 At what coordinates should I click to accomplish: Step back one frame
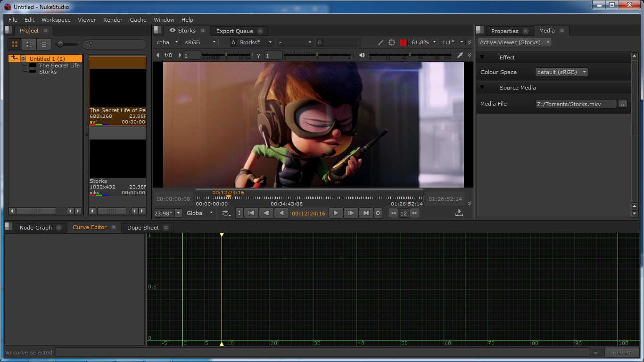pyautogui.click(x=266, y=213)
